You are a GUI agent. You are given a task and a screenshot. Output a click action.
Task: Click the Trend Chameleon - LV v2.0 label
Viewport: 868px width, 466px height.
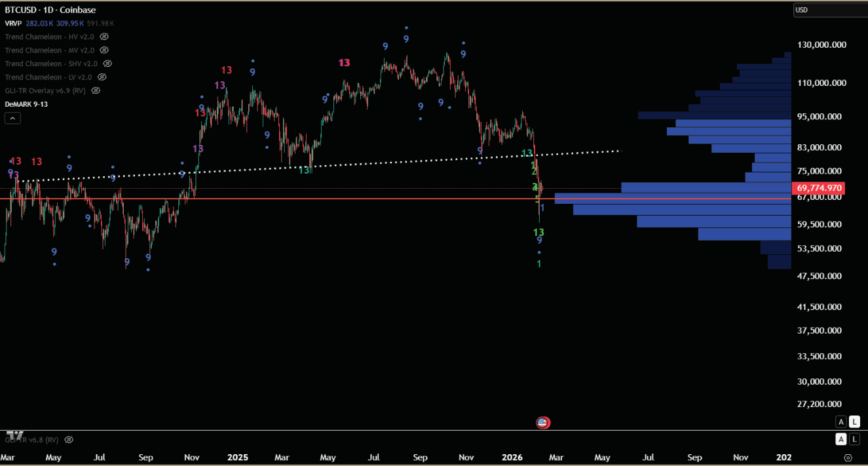48,77
